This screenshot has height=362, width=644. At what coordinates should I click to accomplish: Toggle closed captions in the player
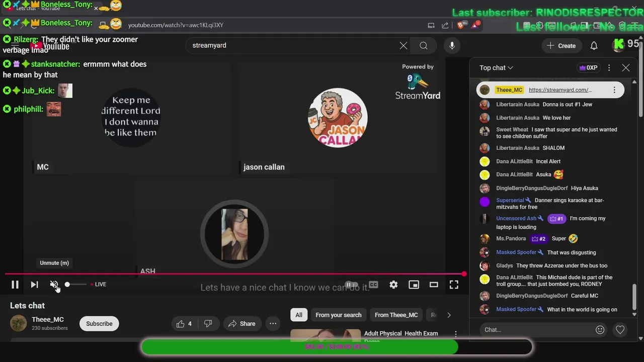point(373,285)
